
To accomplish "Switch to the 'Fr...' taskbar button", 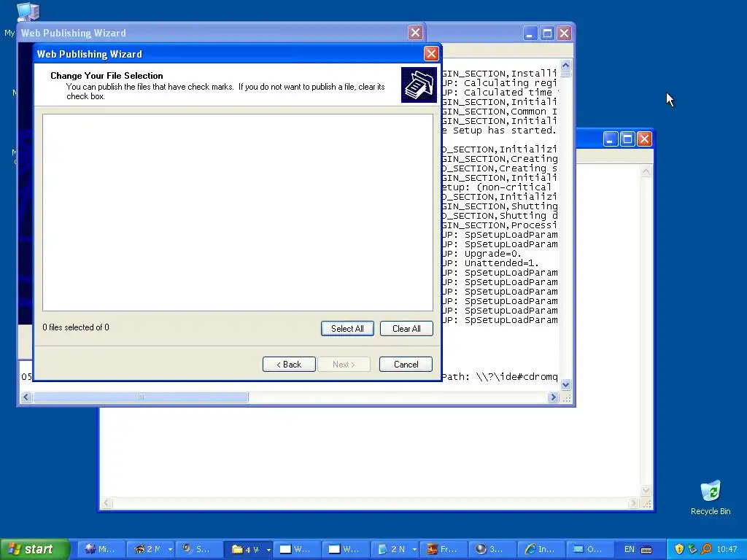I will (444, 549).
